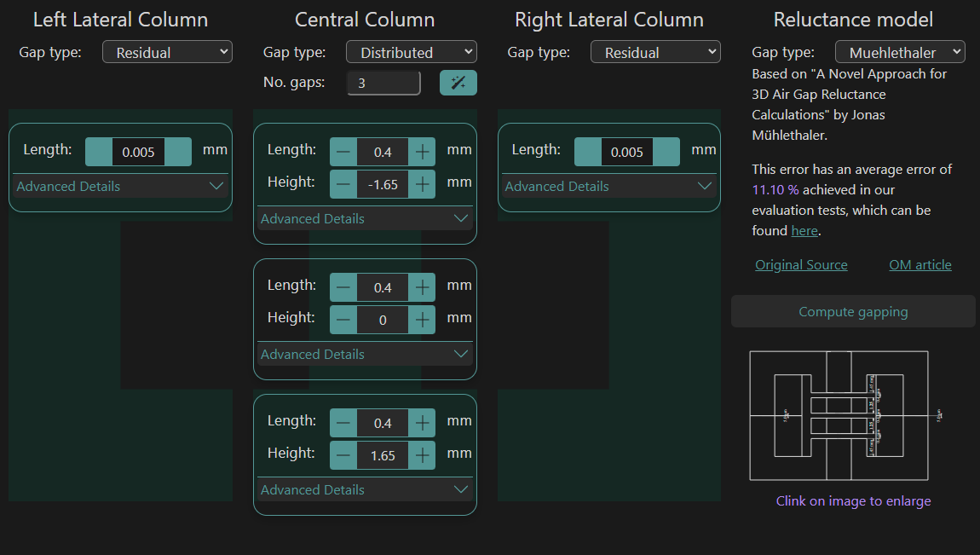Open Central Column gap type dropdown
The height and width of the screenshot is (555, 980).
coord(411,52)
